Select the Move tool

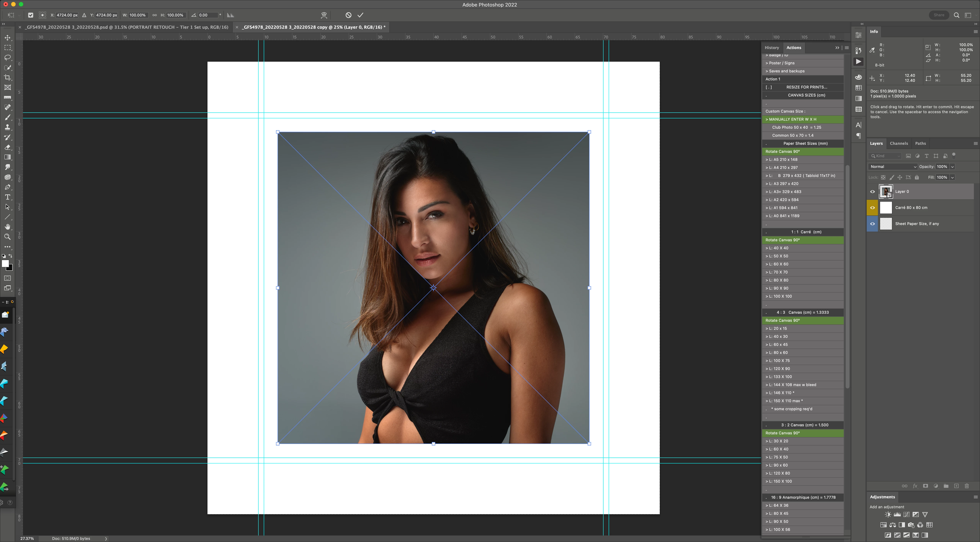coord(7,38)
